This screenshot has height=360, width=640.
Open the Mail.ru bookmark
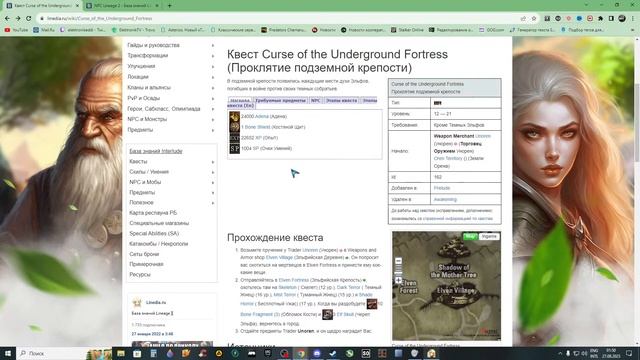click(x=44, y=30)
